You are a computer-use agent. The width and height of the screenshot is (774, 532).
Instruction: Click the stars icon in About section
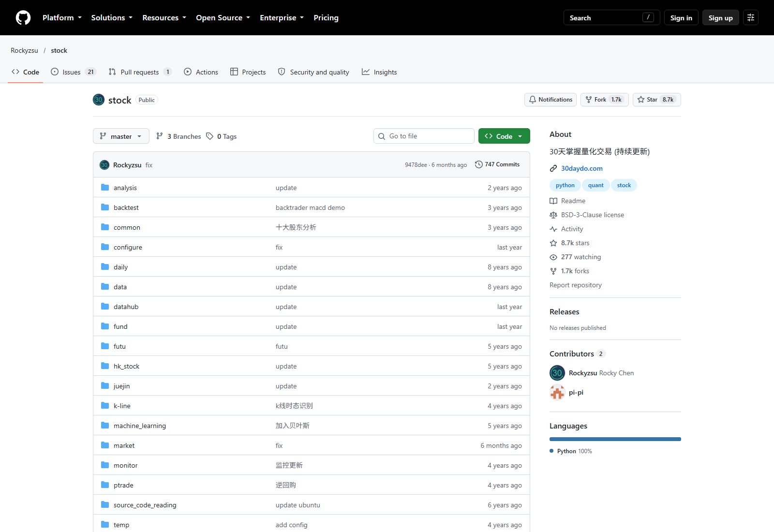click(553, 243)
